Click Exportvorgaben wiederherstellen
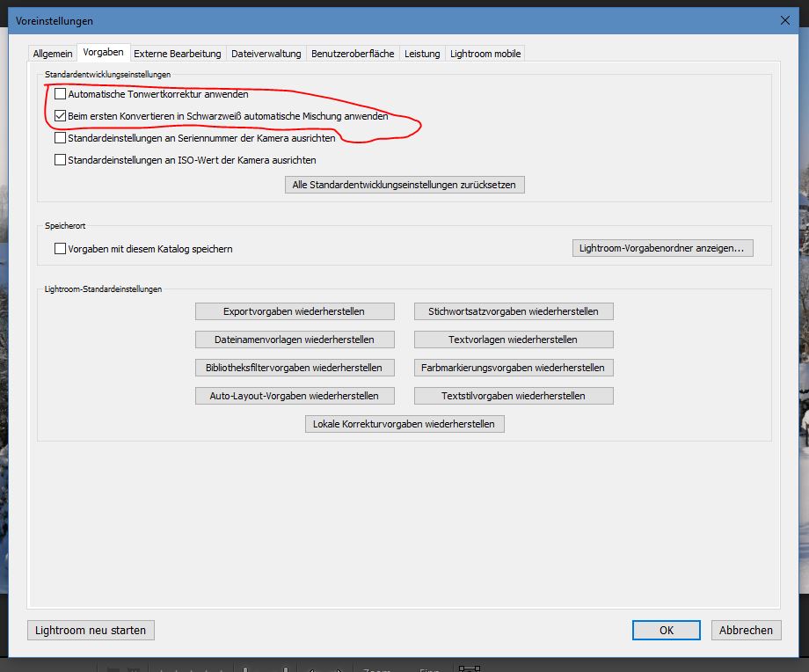Image resolution: width=809 pixels, height=672 pixels. [x=294, y=311]
